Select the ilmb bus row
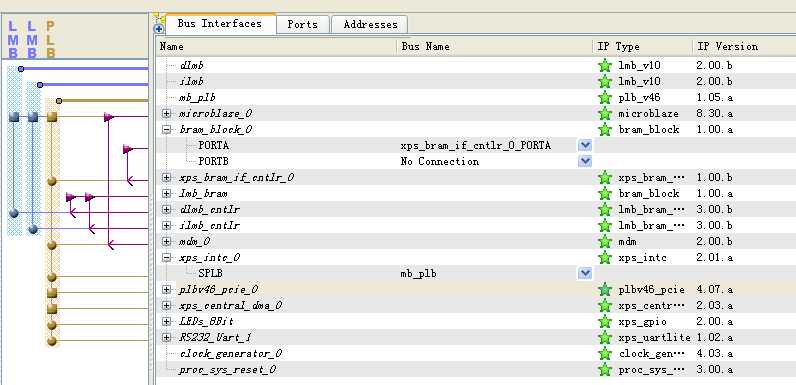The width and height of the screenshot is (796, 385). tap(476, 81)
